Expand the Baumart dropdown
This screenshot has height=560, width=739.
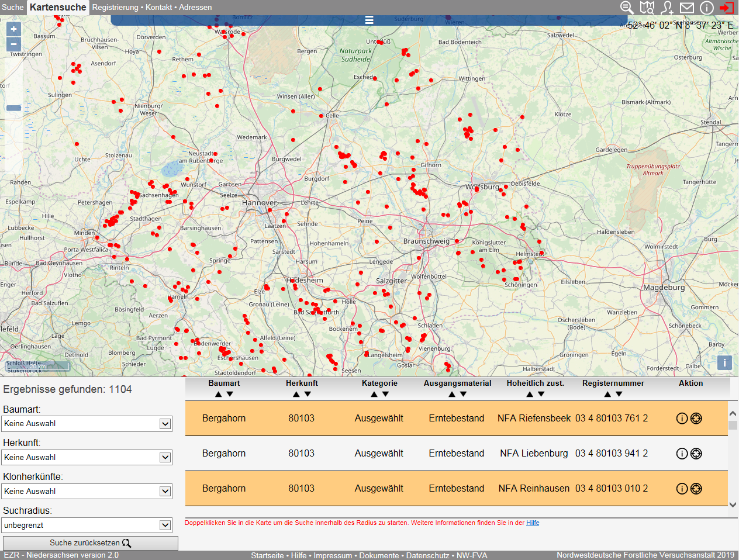coord(87,424)
